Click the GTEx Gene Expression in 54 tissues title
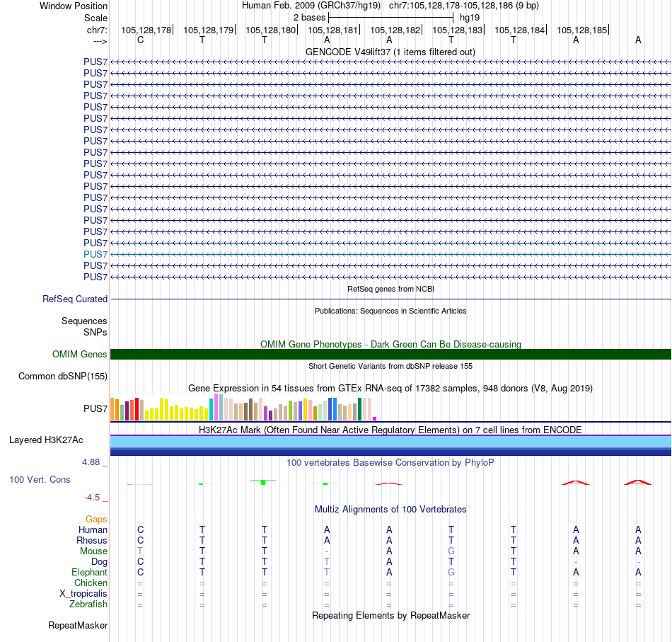 click(390, 388)
